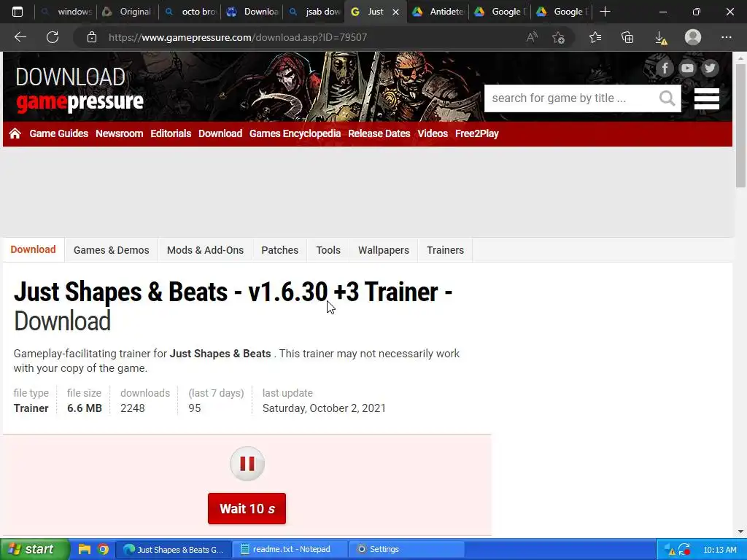
Task: Reload the gamepressure page
Action: [x=53, y=37]
